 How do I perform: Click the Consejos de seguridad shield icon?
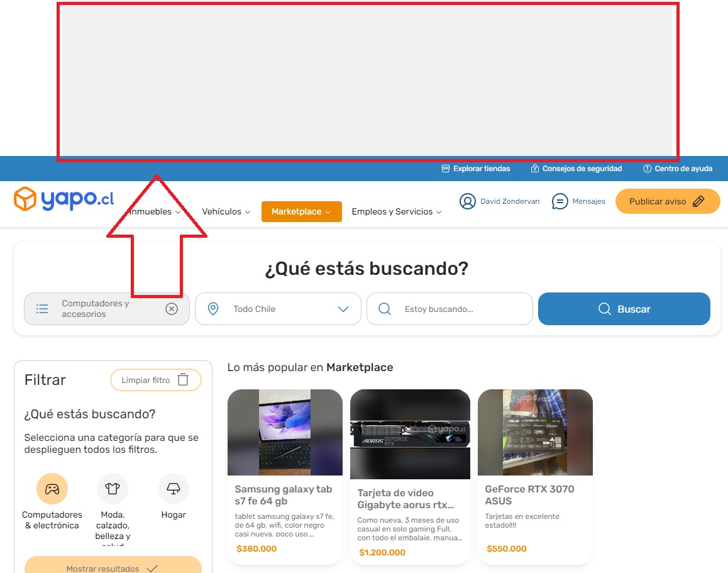(534, 169)
